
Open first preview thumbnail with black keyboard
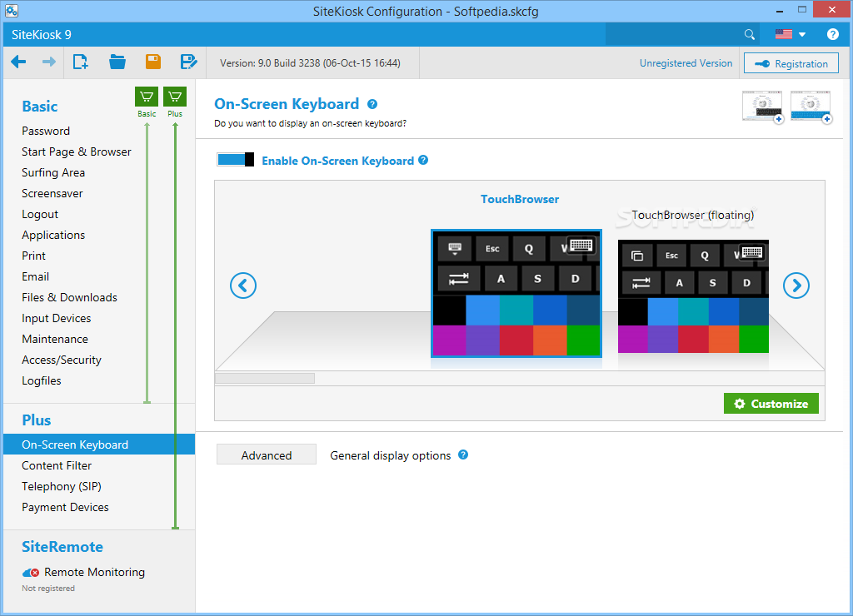[x=762, y=106]
